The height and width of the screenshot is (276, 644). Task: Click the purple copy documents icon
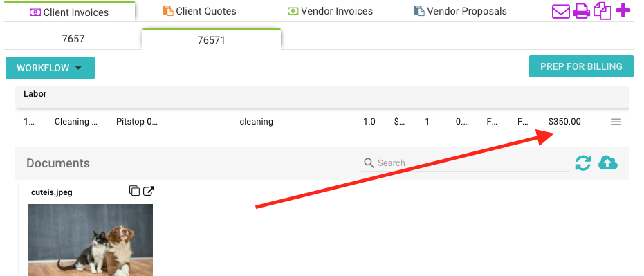point(602,11)
